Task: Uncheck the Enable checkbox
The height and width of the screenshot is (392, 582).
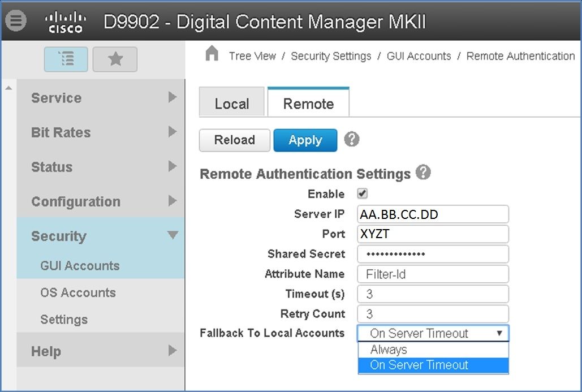Action: coord(363,193)
